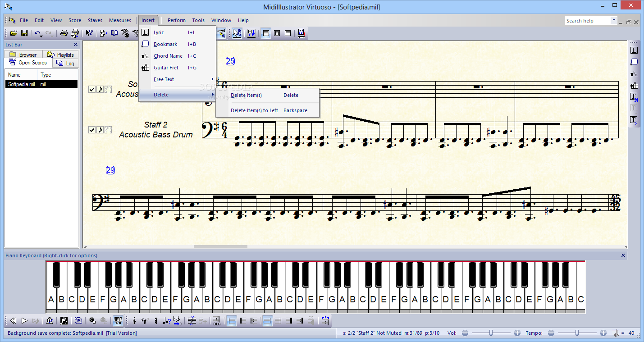Select Guitar Fret from the Insert menu
This screenshot has width=644, height=342.
click(178, 68)
